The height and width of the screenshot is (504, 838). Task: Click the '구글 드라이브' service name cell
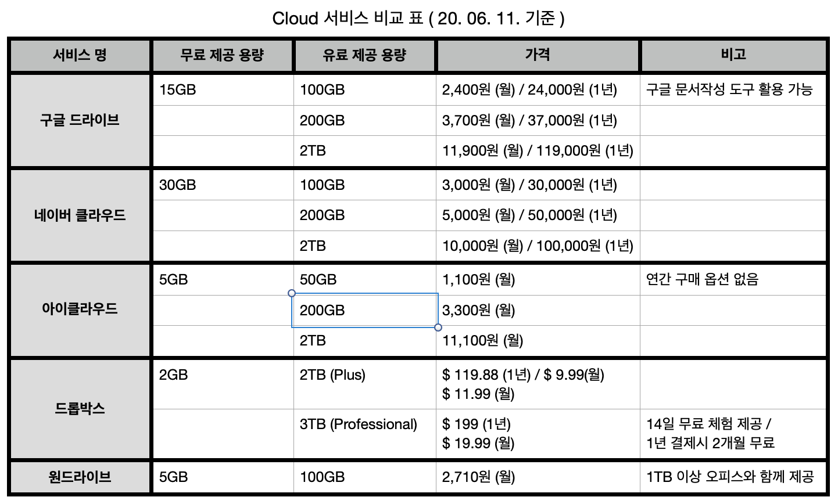(80, 120)
